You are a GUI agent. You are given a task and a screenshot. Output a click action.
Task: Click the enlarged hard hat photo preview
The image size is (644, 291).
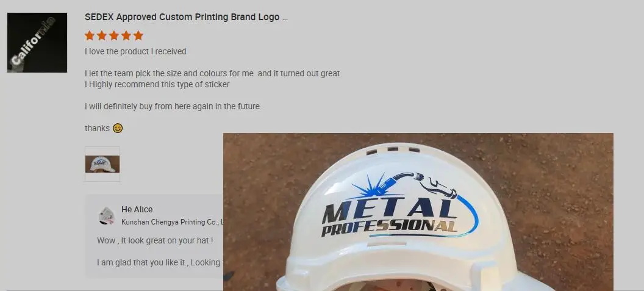pos(418,212)
